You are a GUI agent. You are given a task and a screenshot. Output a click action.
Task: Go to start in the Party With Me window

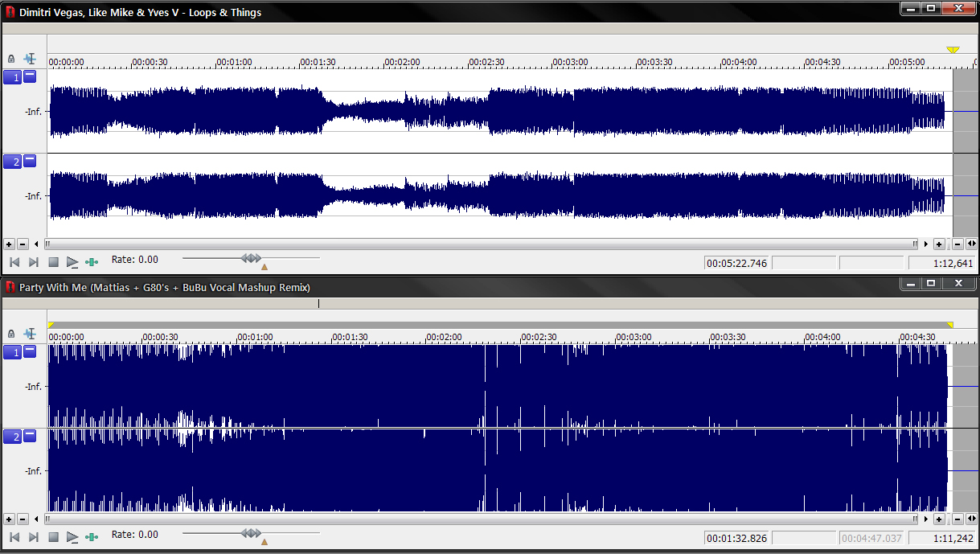pyautogui.click(x=14, y=537)
